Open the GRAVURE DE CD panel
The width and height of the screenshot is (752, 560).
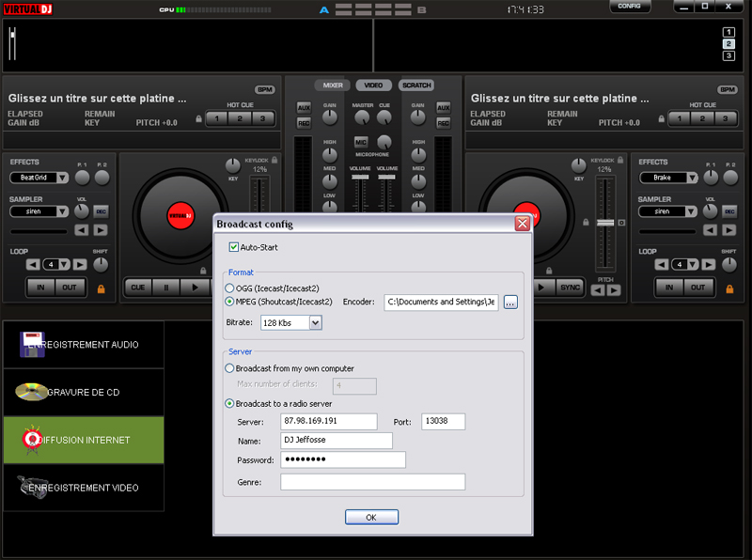84,392
